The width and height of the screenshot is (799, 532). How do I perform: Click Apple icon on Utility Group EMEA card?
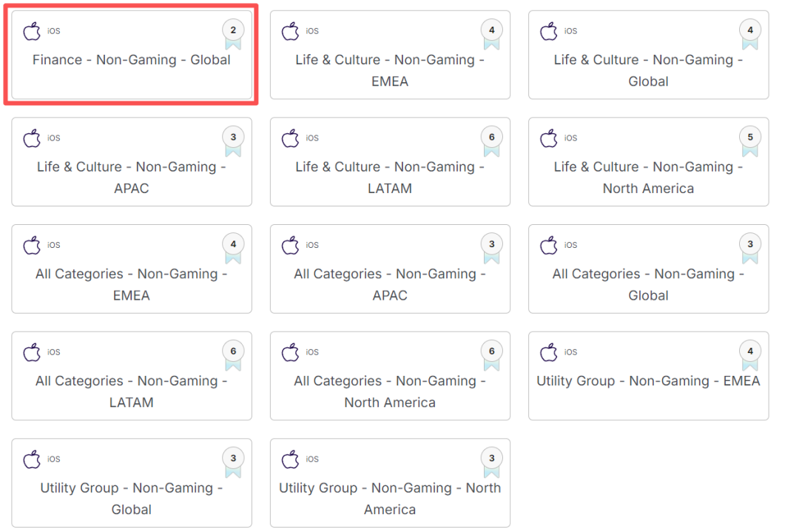point(549,352)
